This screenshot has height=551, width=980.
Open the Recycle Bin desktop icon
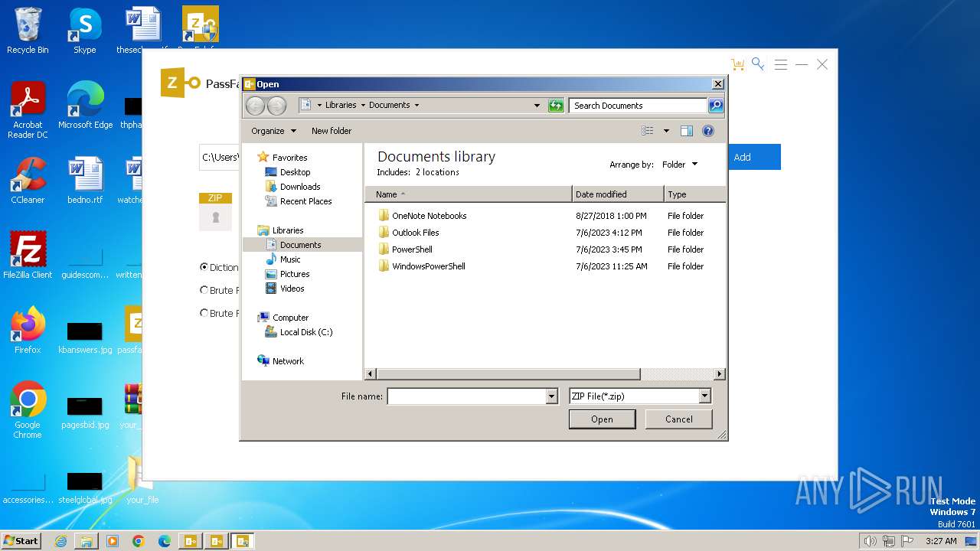28,31
